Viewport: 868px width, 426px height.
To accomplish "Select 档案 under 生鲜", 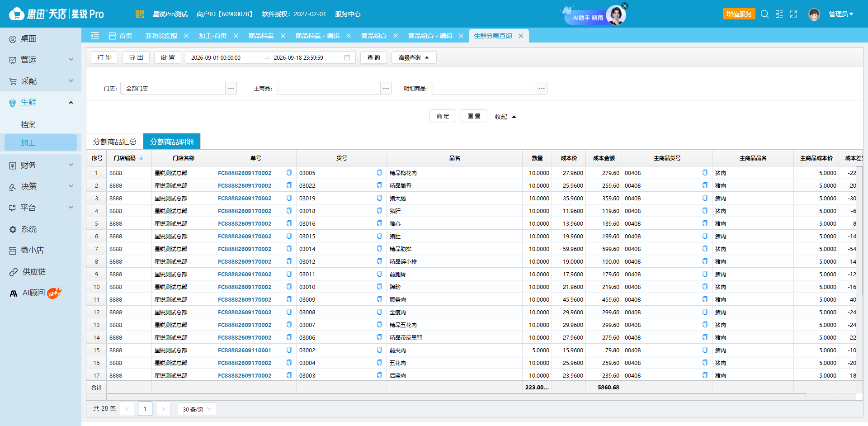I will click(x=28, y=124).
